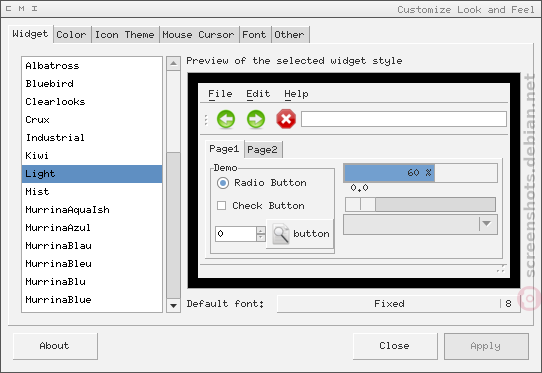542x373 pixels.
Task: Select the MurrinaBlau theme
Action: [92, 246]
